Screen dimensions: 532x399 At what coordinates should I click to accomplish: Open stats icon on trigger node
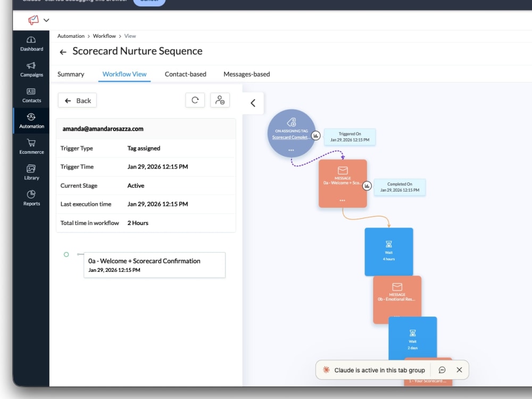point(316,136)
